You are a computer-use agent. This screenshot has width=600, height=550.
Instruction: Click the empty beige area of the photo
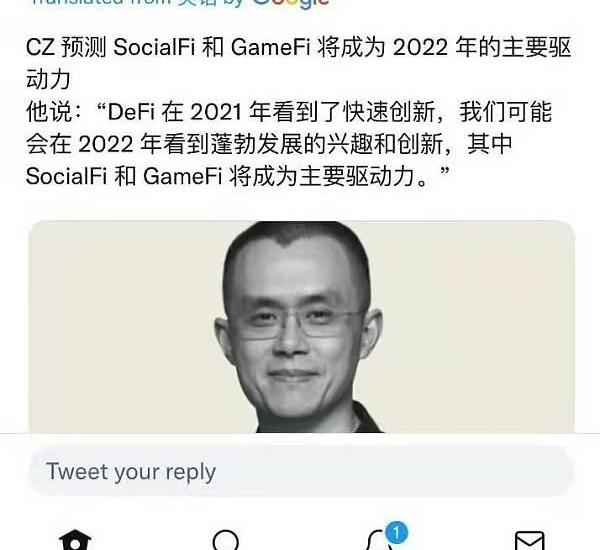478,325
